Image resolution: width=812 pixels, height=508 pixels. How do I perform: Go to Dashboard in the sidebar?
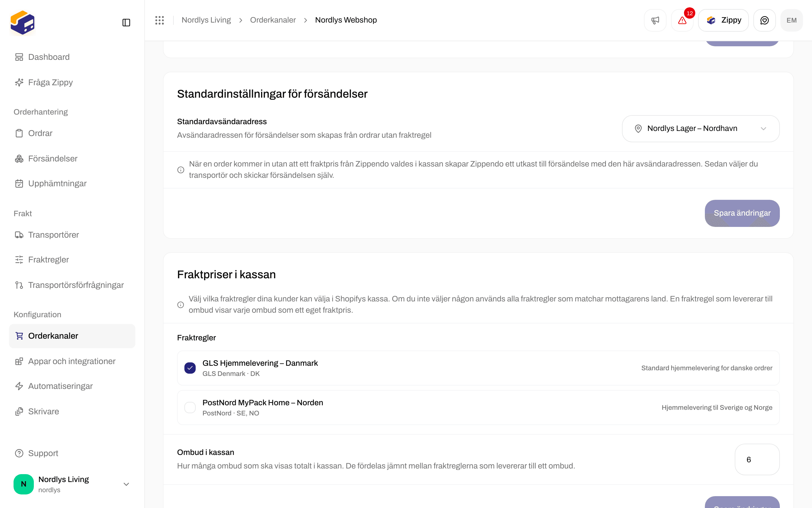(x=72, y=57)
